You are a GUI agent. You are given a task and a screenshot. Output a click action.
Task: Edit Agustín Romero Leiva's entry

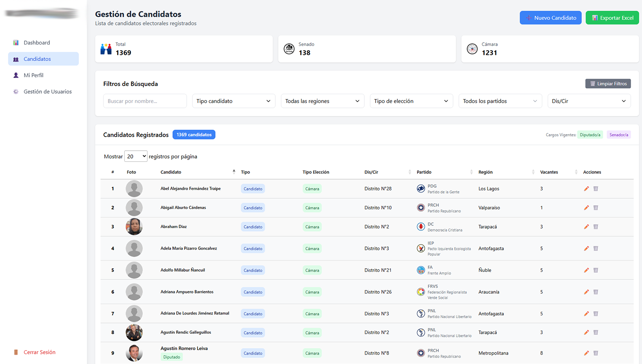click(586, 353)
